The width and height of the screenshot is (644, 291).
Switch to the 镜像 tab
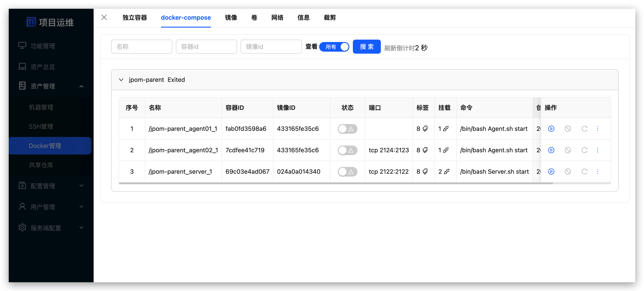[231, 18]
